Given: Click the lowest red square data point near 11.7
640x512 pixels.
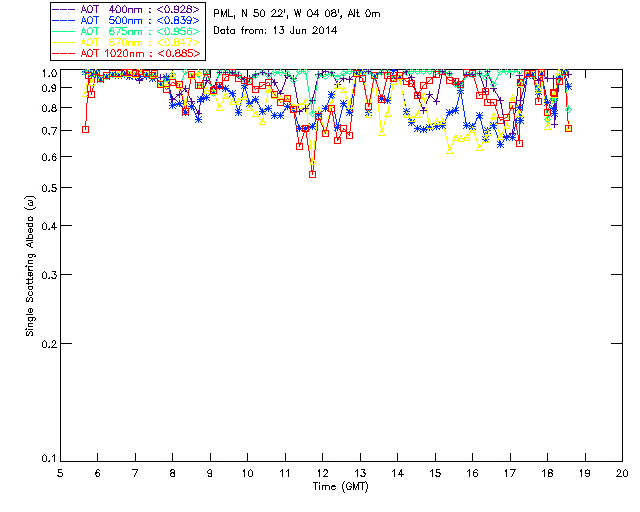Looking at the screenshot, I should pyautogui.click(x=313, y=174).
